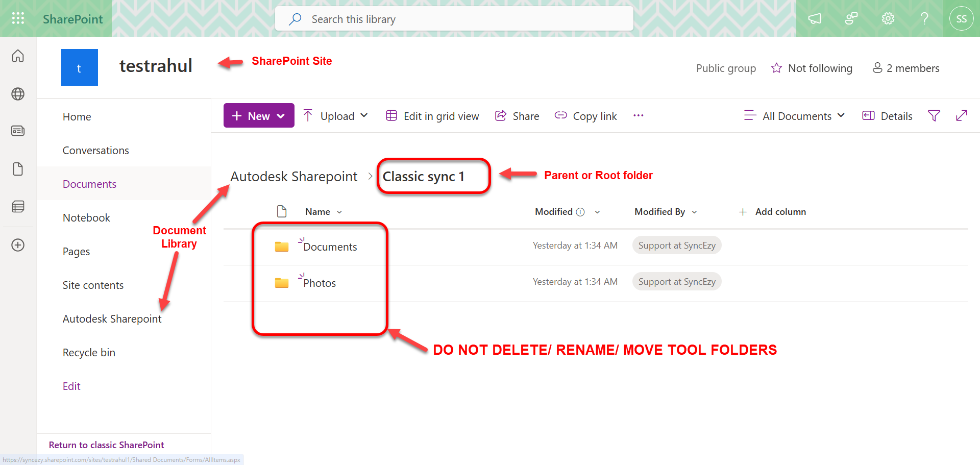
Task: Toggle the Details pane button
Action: click(x=887, y=116)
